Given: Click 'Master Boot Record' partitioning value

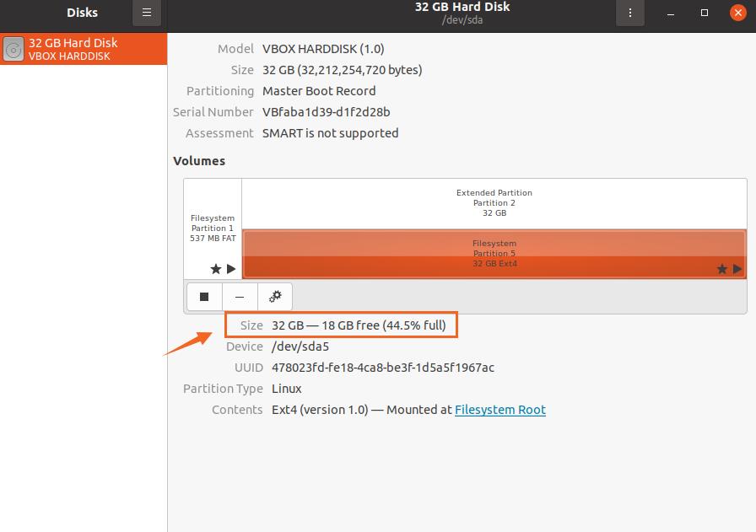Looking at the screenshot, I should coord(319,91).
